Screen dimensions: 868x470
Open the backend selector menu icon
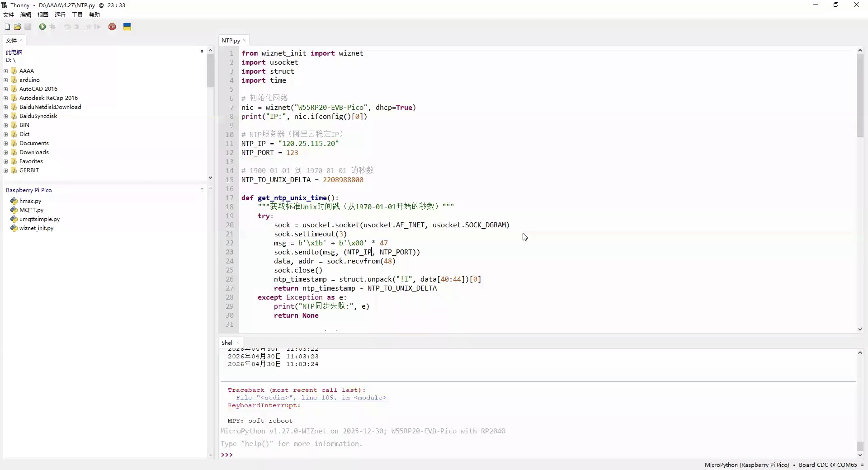click(x=862, y=465)
